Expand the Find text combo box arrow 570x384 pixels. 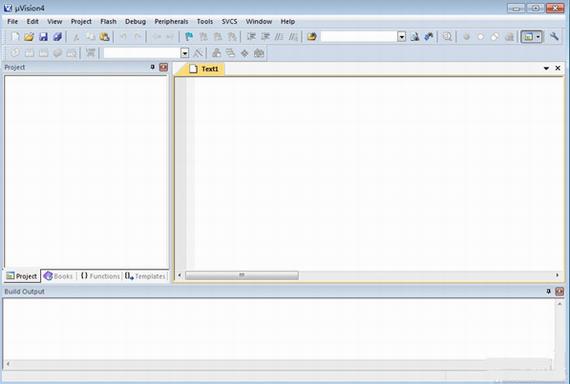pos(401,37)
